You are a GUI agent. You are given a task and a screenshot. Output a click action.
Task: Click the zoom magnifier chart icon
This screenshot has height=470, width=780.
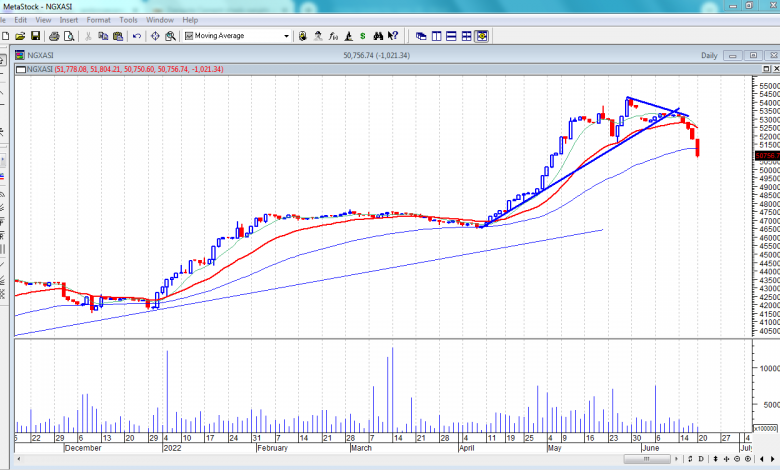point(171,36)
